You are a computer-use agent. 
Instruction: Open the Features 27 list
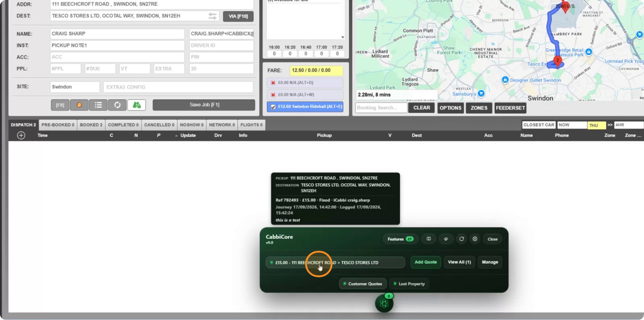coord(400,239)
